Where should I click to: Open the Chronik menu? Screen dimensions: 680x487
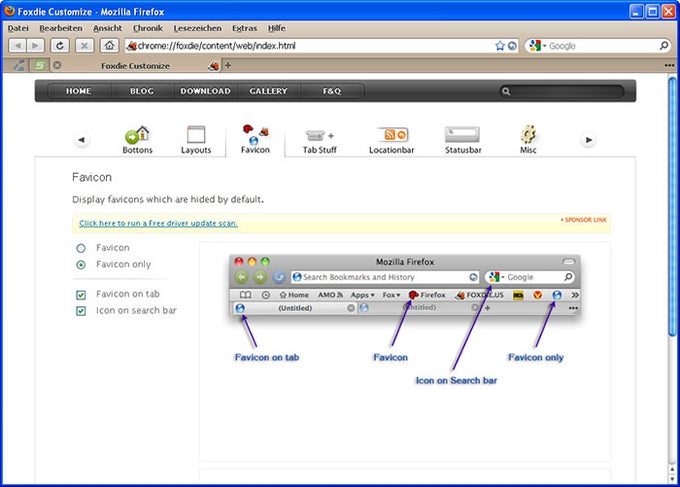tap(148, 28)
